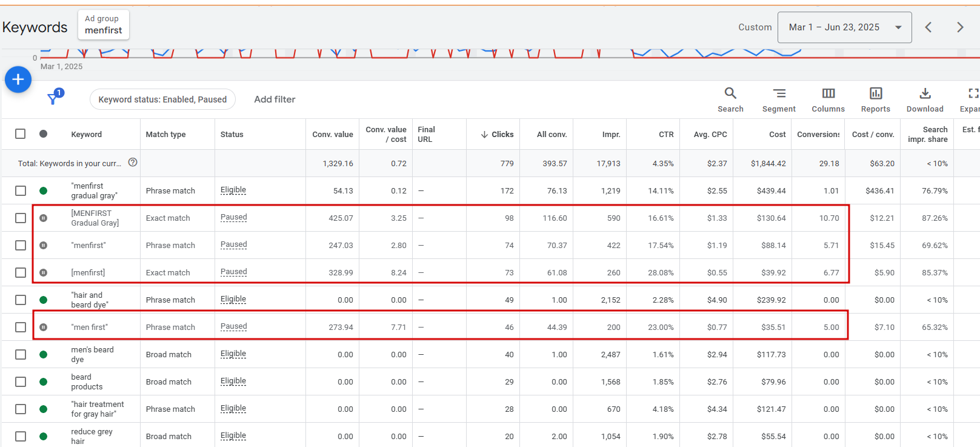Sort by Cost / conv. column header
Screen dimensions: 980x447
(x=873, y=135)
